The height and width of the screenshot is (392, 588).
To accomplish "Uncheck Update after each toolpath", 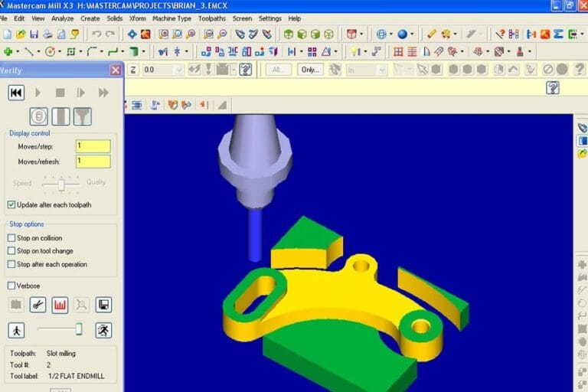I will click(x=11, y=205).
